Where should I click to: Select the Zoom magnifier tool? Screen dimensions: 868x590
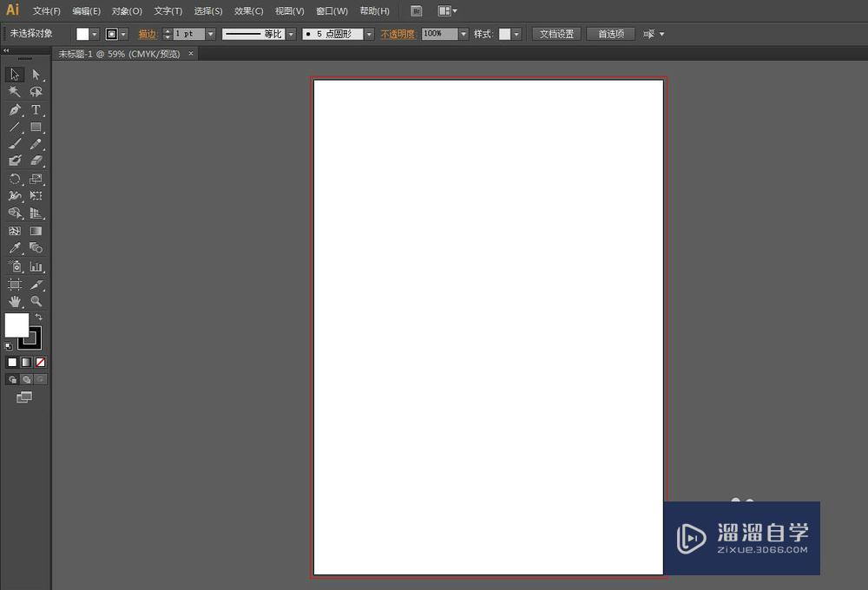click(x=36, y=301)
